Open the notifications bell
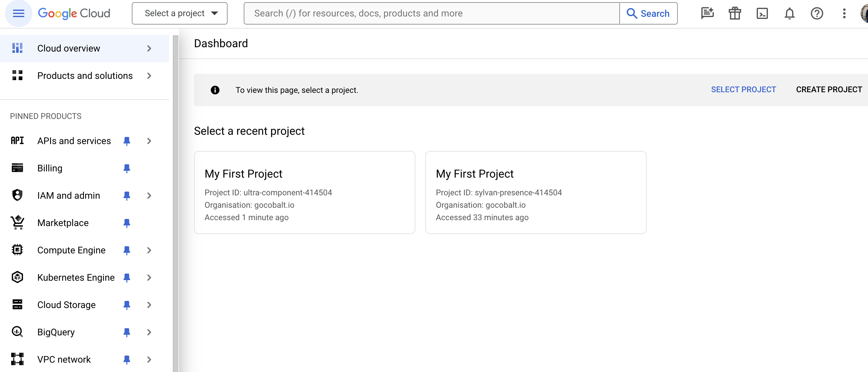868x372 pixels. click(x=789, y=13)
